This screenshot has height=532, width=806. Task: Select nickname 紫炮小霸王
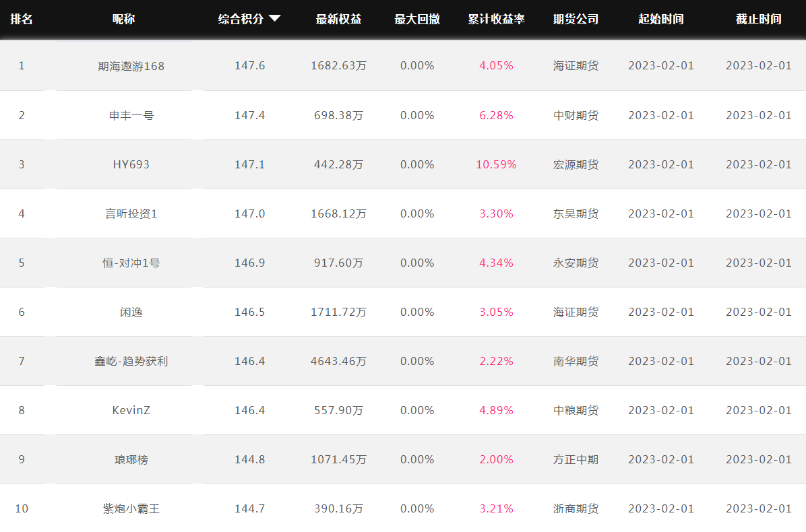[131, 509]
